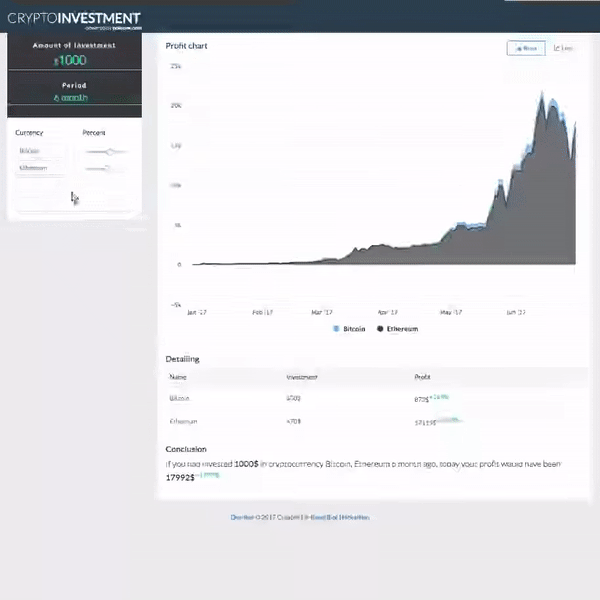Toggle Ethereum series in chart legend

point(398,329)
